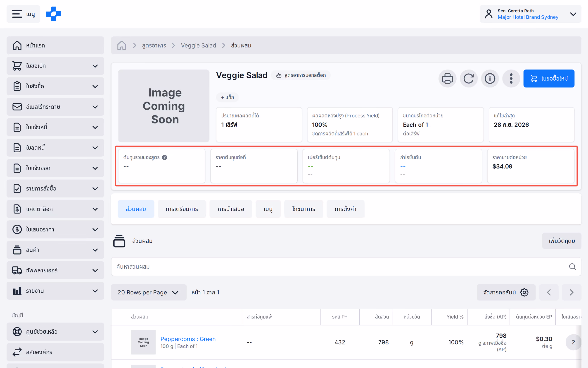Open จัดการคอลัมน์ column settings
Screen dimensions: 588x368
506,292
